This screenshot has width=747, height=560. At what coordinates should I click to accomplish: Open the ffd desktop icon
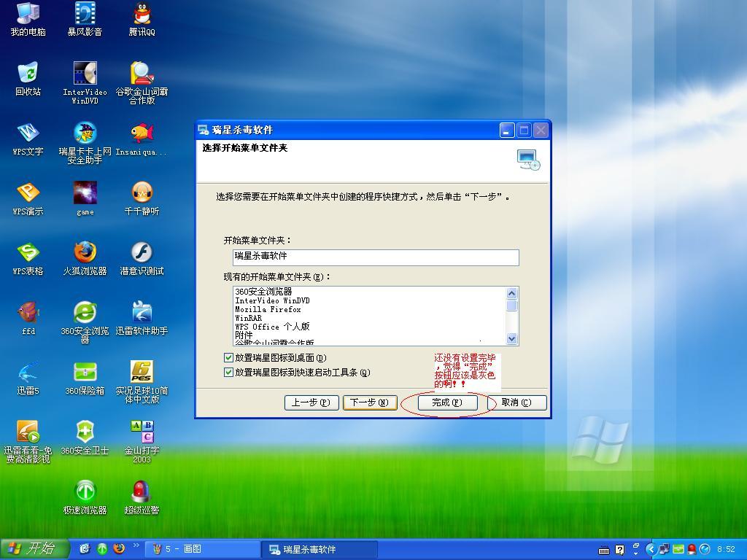[28, 318]
